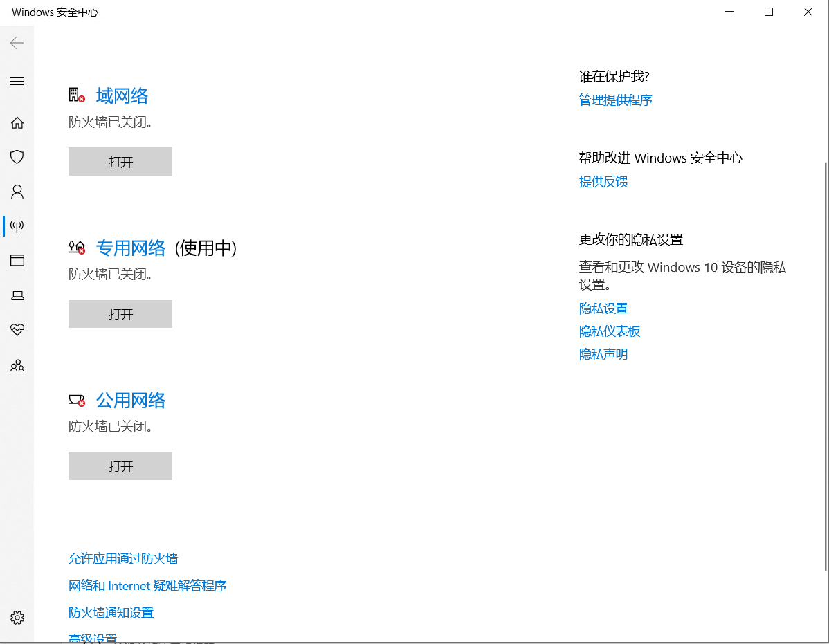Open 隐私声明 link

click(603, 354)
